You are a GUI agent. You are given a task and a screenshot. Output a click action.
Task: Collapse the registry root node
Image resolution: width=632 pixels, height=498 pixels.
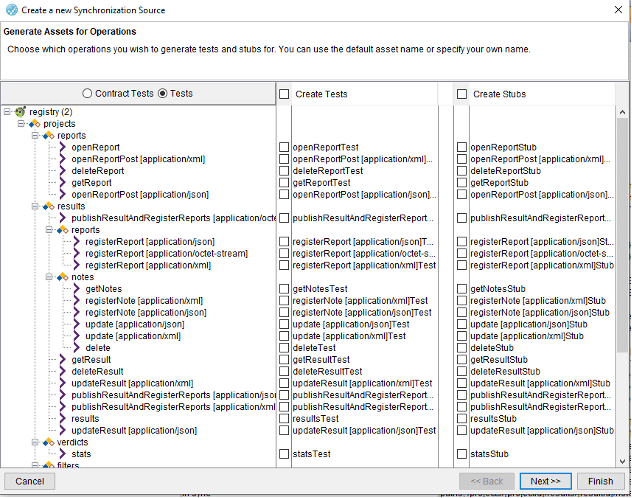[x=8, y=112]
